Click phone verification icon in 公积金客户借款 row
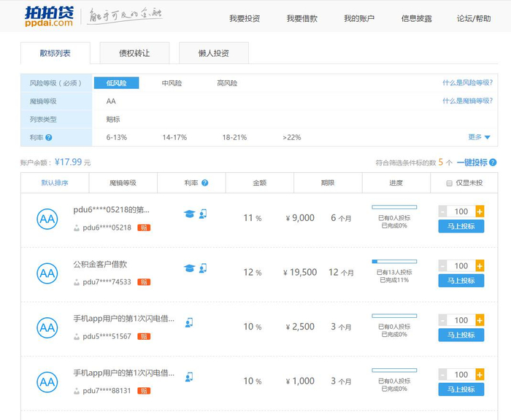Image resolution: width=511 pixels, height=420 pixels. coord(203,268)
